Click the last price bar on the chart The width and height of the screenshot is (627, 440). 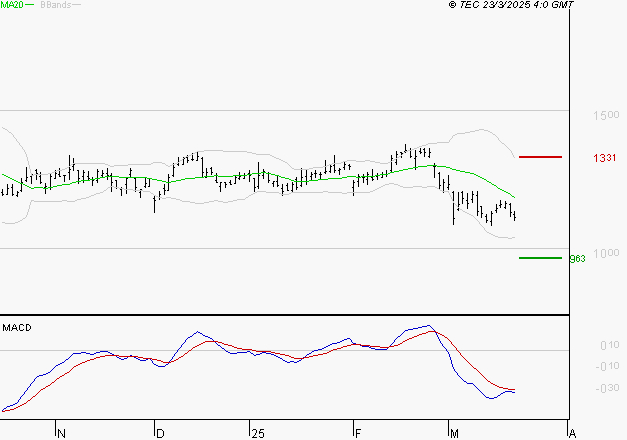click(515, 214)
